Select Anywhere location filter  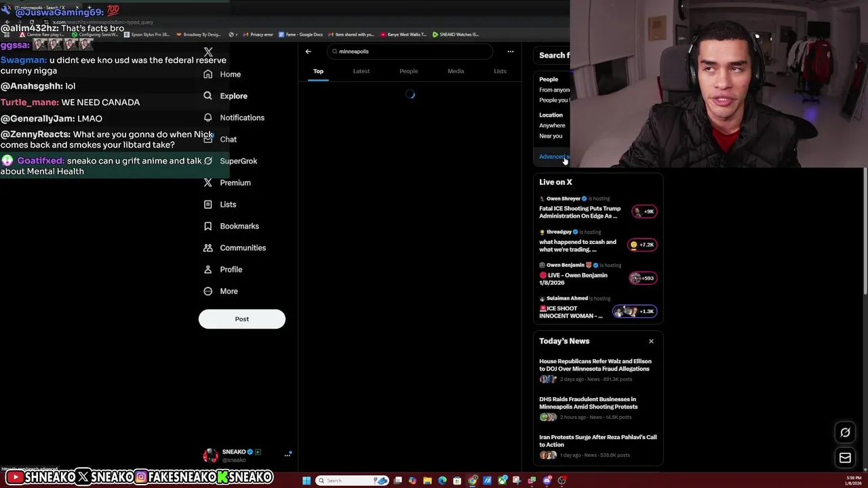point(552,125)
